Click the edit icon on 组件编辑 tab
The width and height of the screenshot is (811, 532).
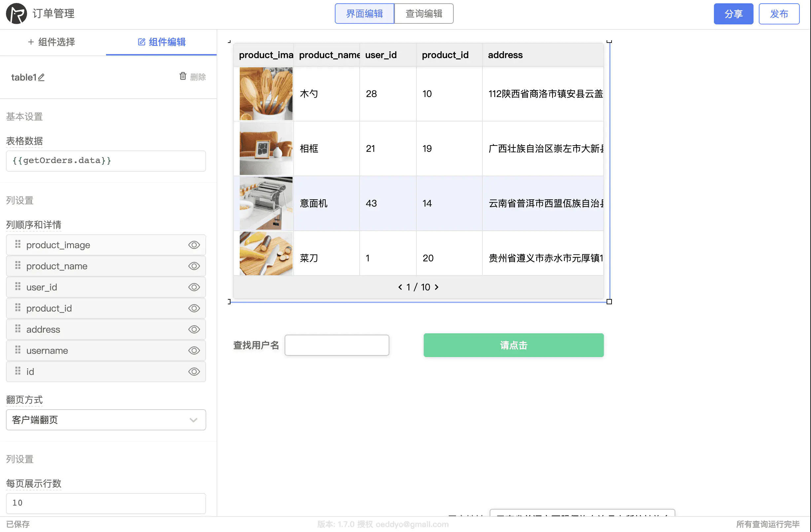coord(141,42)
